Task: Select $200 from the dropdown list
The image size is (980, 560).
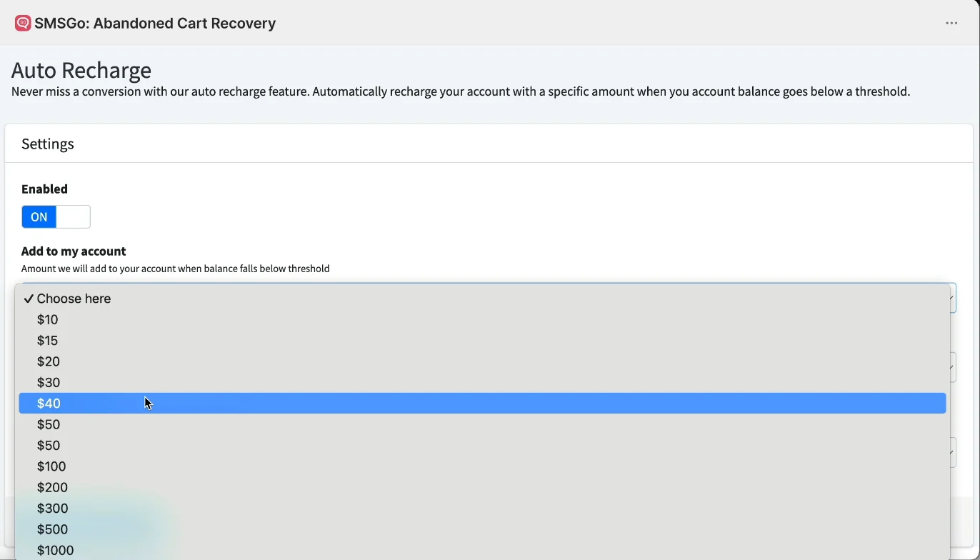Action: coord(483,488)
